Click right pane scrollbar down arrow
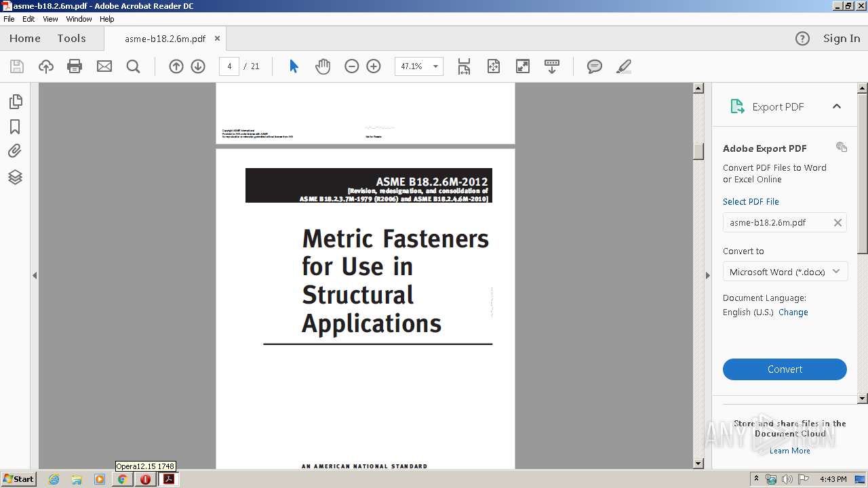Viewport: 868px width, 488px height. point(863,399)
